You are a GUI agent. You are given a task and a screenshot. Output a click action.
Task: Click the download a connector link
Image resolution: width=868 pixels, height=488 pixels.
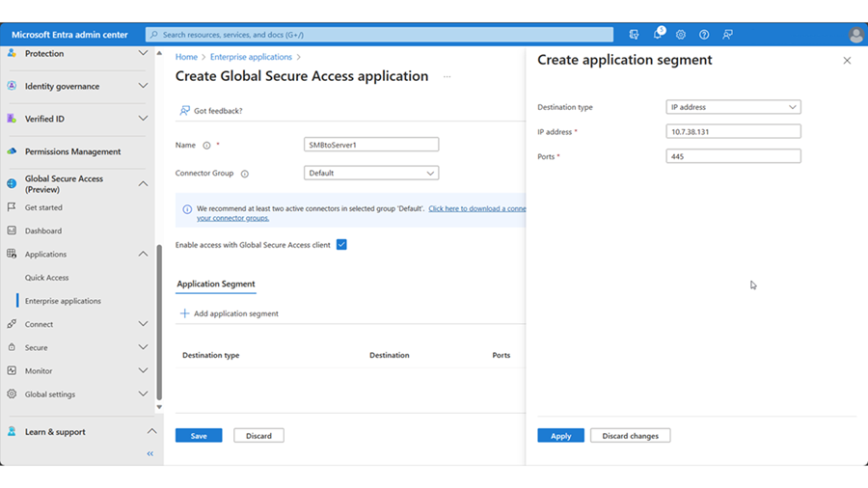(477, 208)
